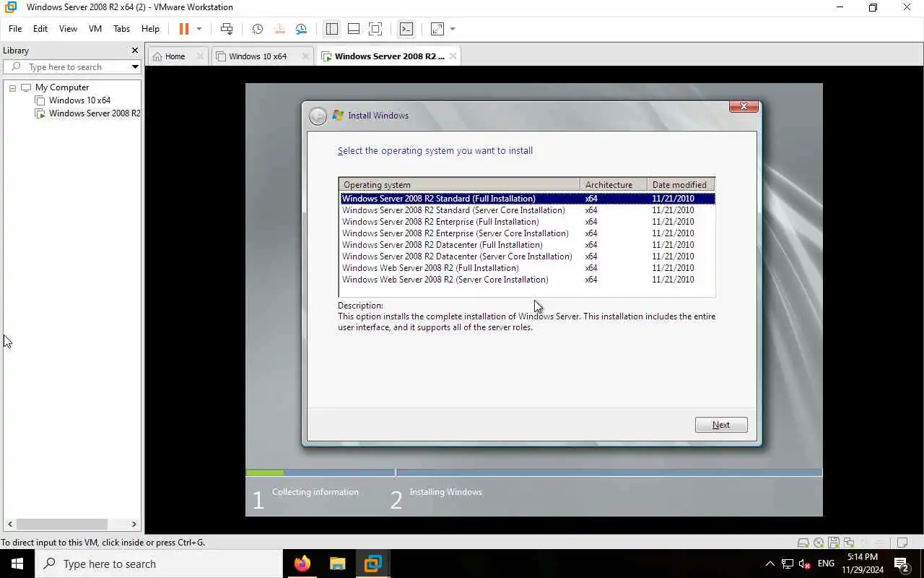Click the floppy device status icon
This screenshot has height=578, width=924.
point(834,543)
